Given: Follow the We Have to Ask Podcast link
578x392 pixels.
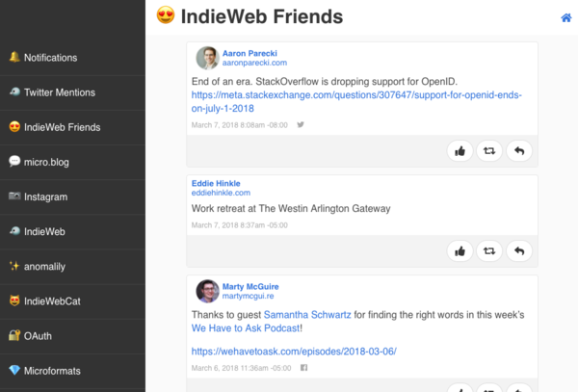Looking at the screenshot, I should [246, 328].
